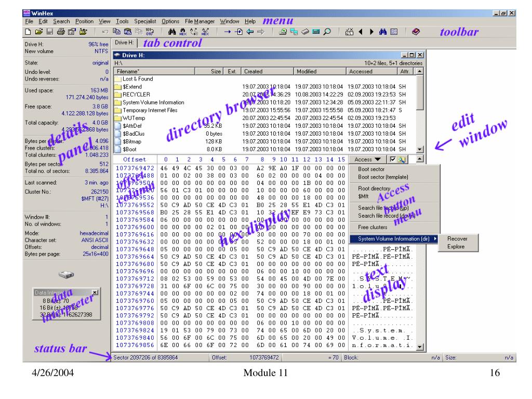The width and height of the screenshot is (532, 399).
Task: Click the Print toolbar icon
Action: coord(61,32)
